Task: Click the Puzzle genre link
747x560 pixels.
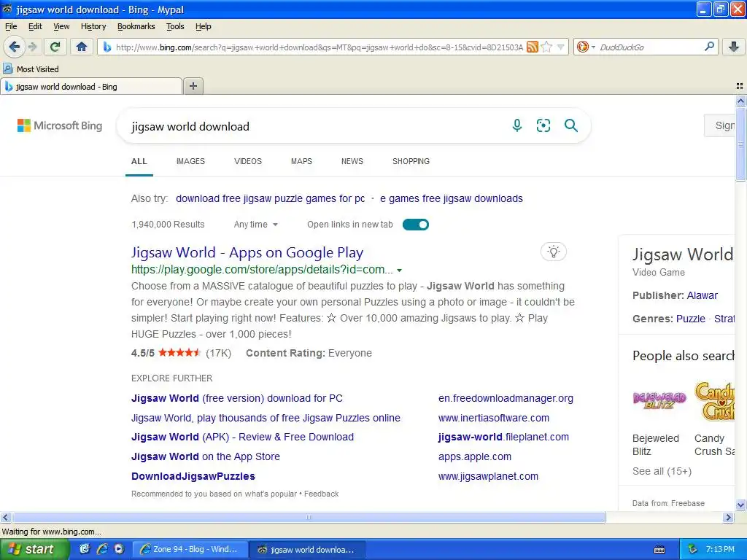Action: click(690, 319)
